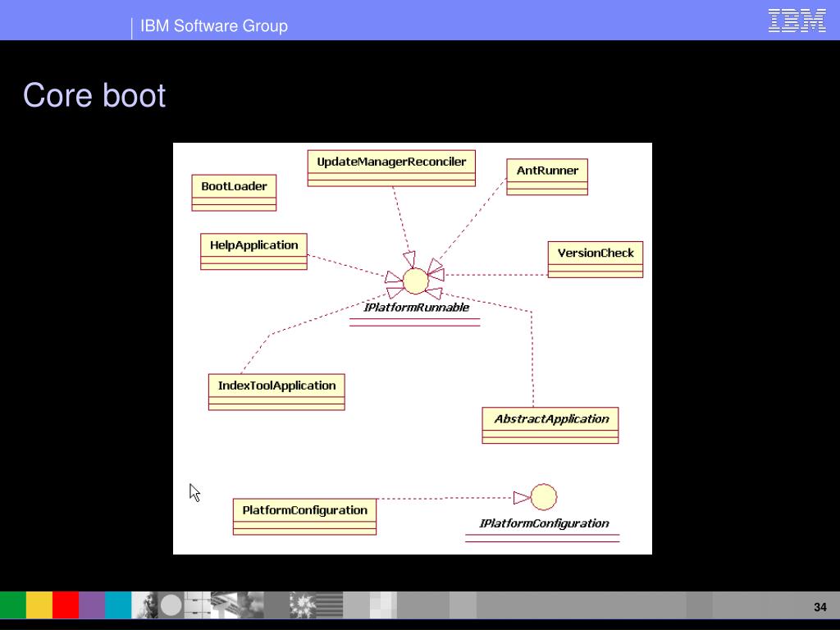Image resolution: width=840 pixels, height=630 pixels.
Task: Click the PlatformConfiguration class box
Action: pos(305,517)
